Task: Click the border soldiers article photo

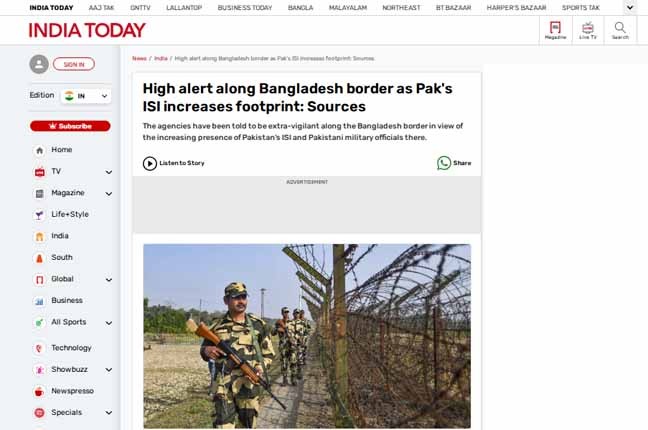Action: (307, 336)
